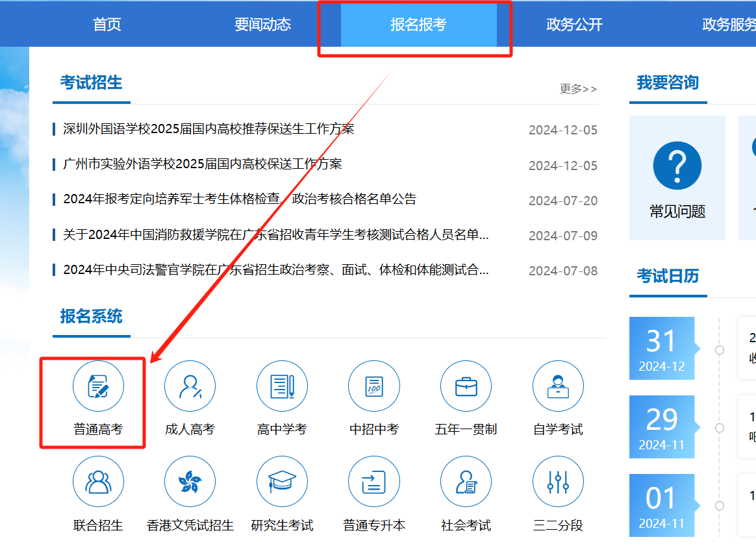The height and width of the screenshot is (559, 756).
Task: Select the 29 2024-11 calendar date tile
Action: [x=662, y=427]
